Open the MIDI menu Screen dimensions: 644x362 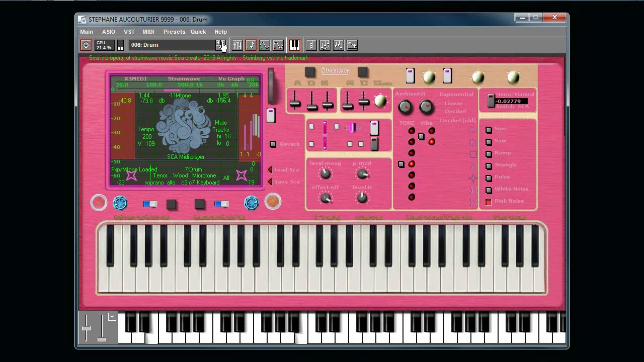tap(148, 32)
